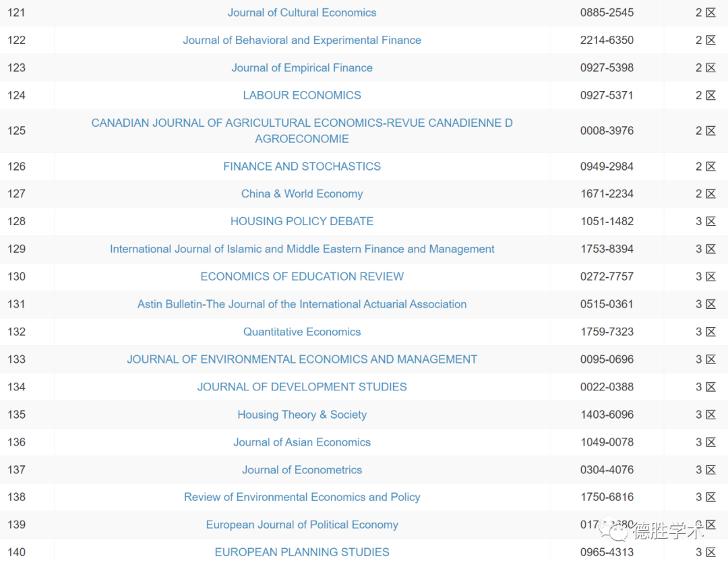
Task: Open the China & World Economy link
Action: click(x=302, y=194)
